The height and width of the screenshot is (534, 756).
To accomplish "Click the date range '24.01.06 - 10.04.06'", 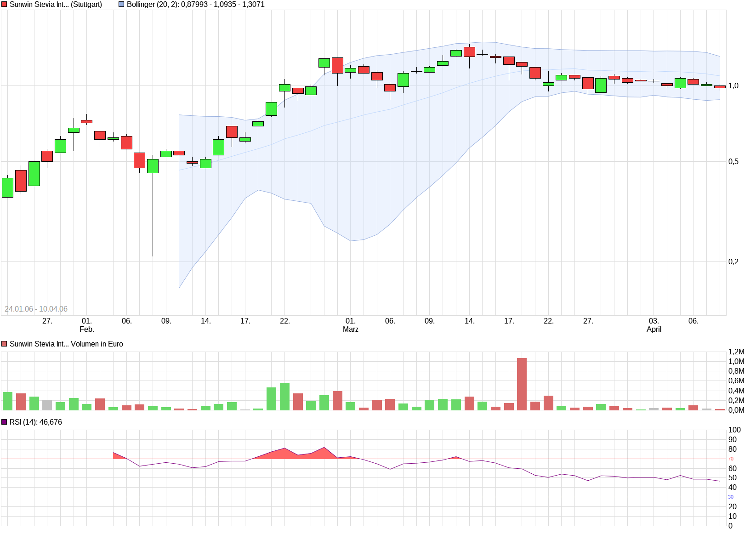I will (x=36, y=309).
